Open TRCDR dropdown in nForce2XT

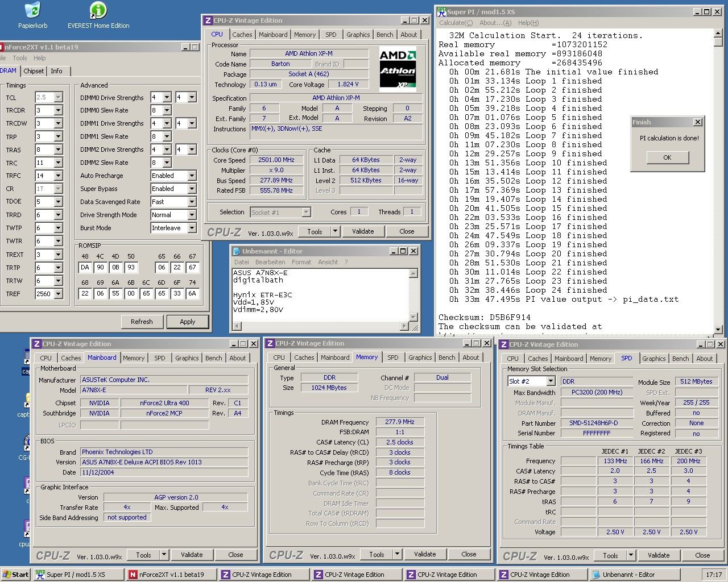(58, 110)
